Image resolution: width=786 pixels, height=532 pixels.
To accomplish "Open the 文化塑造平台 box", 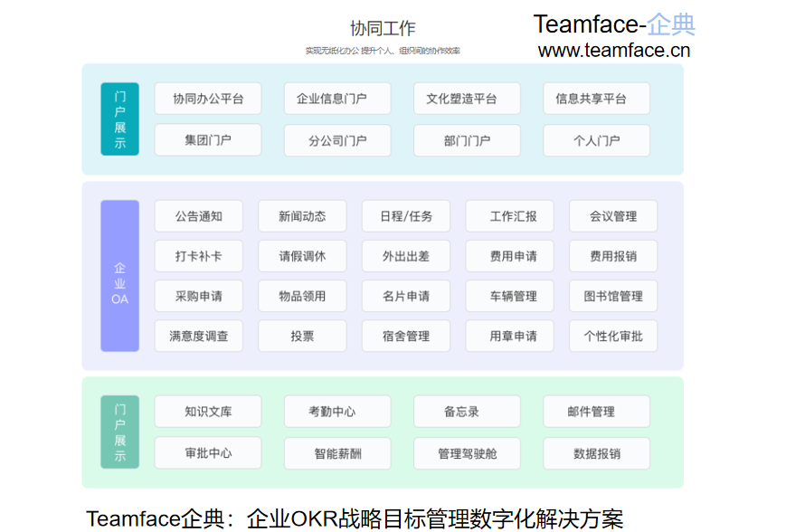I will [467, 99].
